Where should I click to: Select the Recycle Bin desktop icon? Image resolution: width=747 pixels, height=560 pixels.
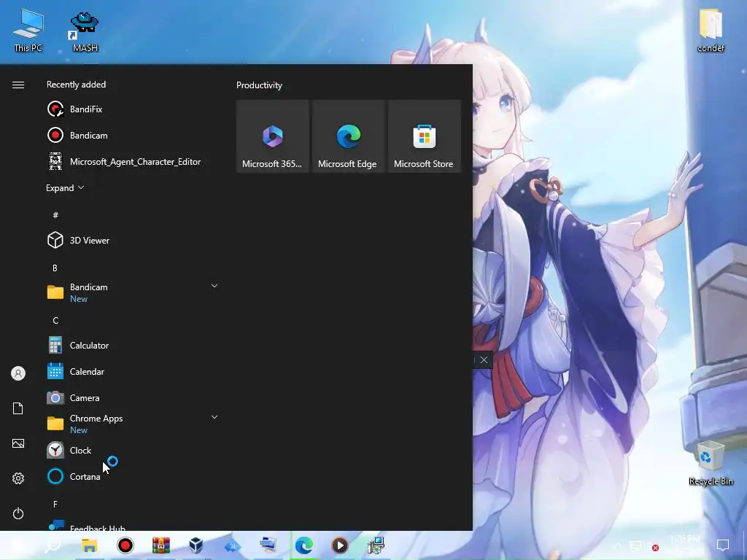[711, 463]
